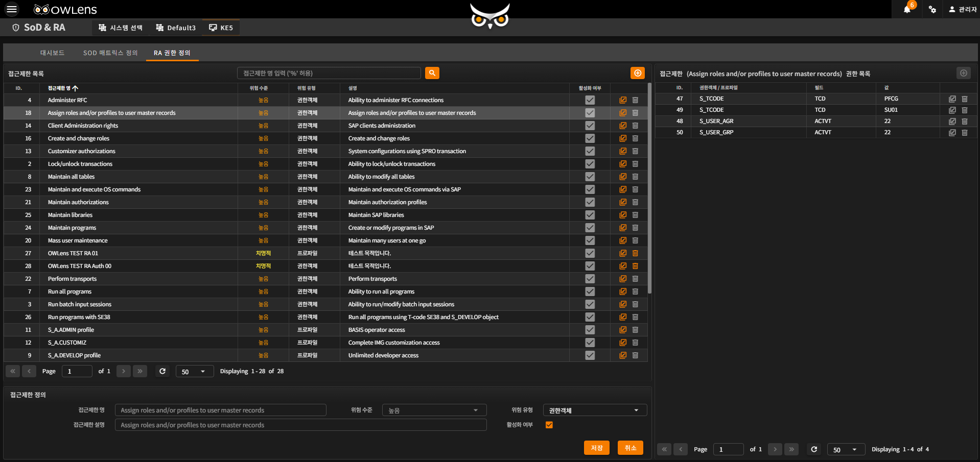Select the KE5 system button
This screenshot has height=462, width=980.
pos(221,28)
